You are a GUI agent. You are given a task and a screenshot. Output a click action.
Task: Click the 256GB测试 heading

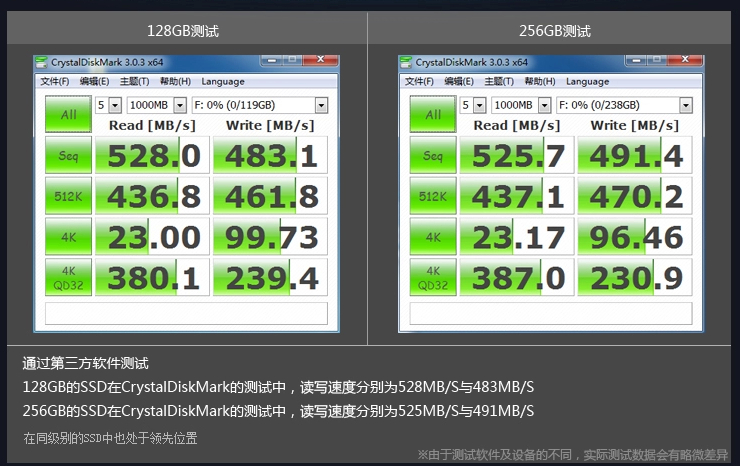(x=555, y=31)
